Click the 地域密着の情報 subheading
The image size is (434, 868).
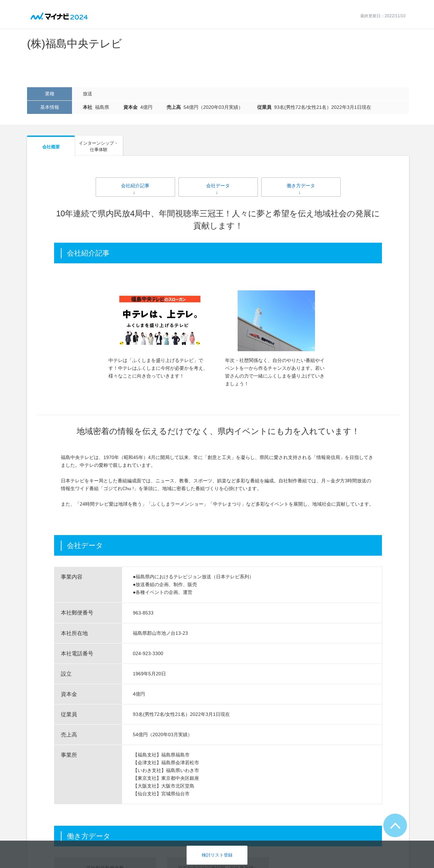(218, 431)
